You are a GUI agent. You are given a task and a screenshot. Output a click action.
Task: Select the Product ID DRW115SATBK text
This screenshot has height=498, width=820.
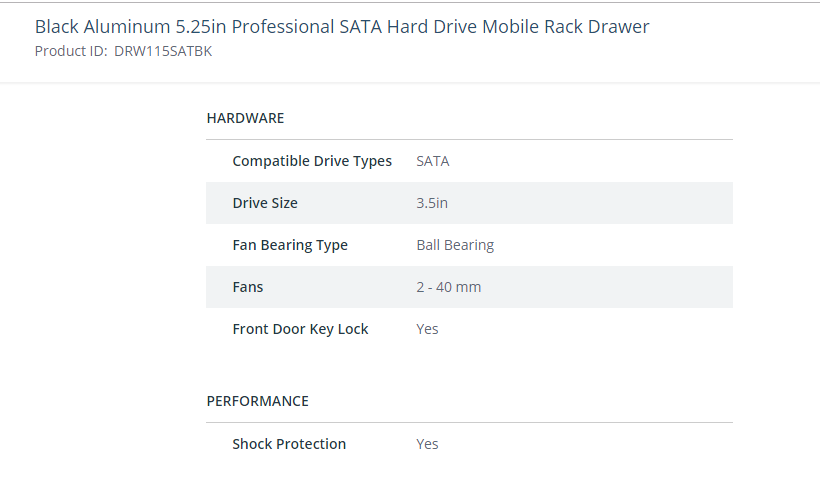(x=163, y=51)
